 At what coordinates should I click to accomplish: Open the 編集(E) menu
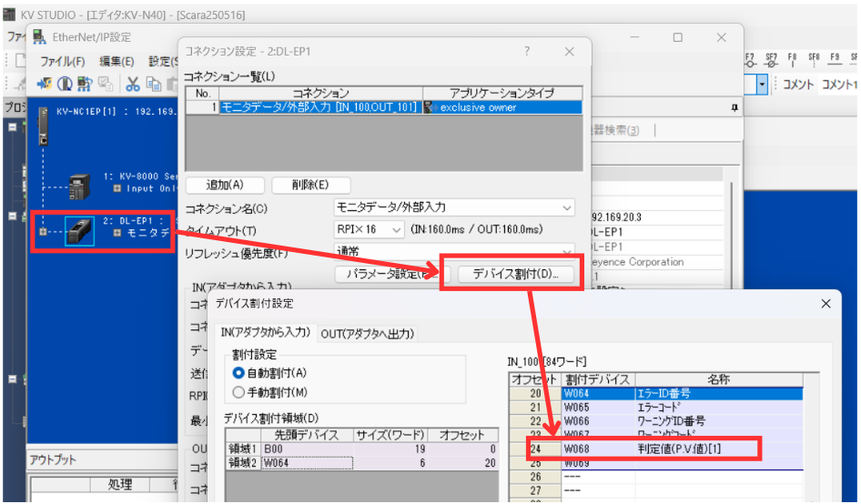(116, 61)
